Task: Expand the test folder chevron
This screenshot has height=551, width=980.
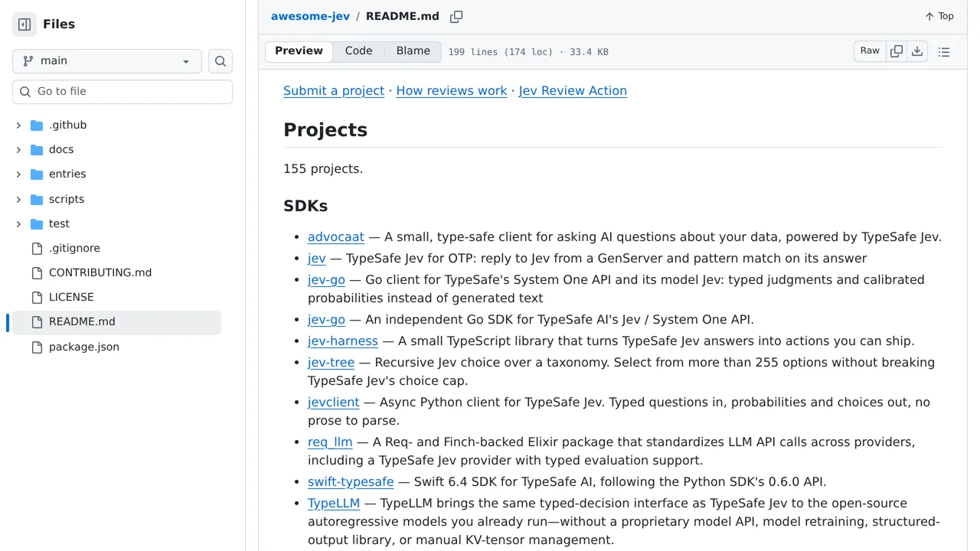Action: pos(18,224)
